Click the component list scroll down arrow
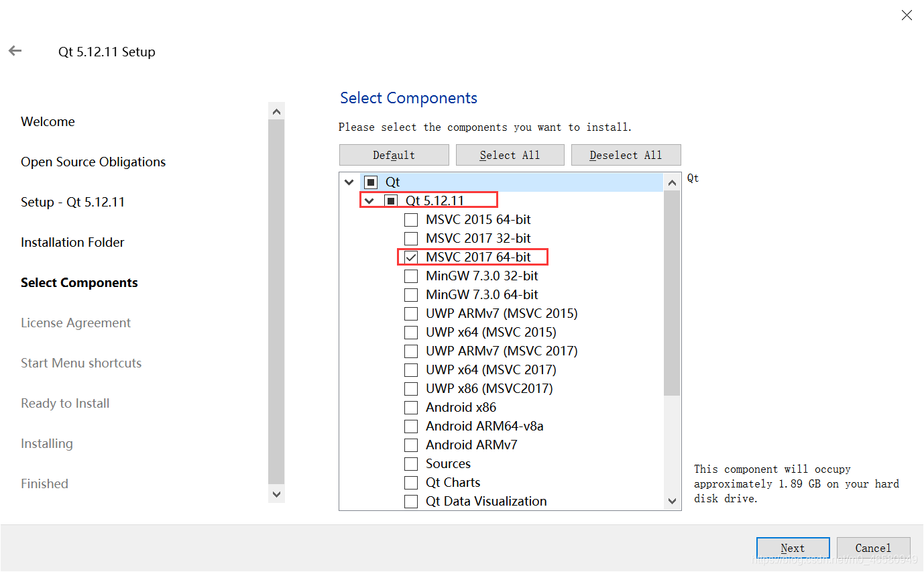Image resolution: width=924 pixels, height=572 pixels. 673,501
